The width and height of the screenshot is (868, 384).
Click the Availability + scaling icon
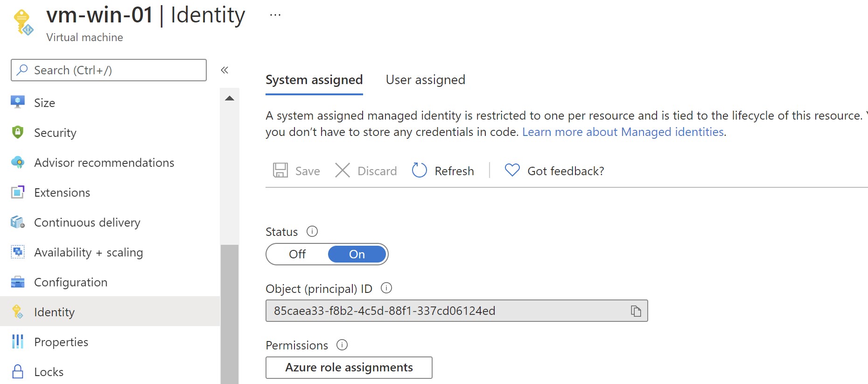(18, 252)
